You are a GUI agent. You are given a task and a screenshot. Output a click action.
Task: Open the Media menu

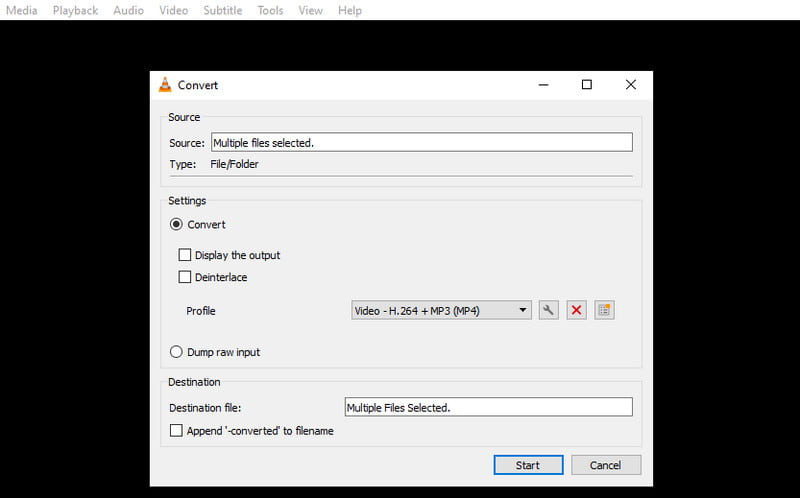(x=21, y=10)
